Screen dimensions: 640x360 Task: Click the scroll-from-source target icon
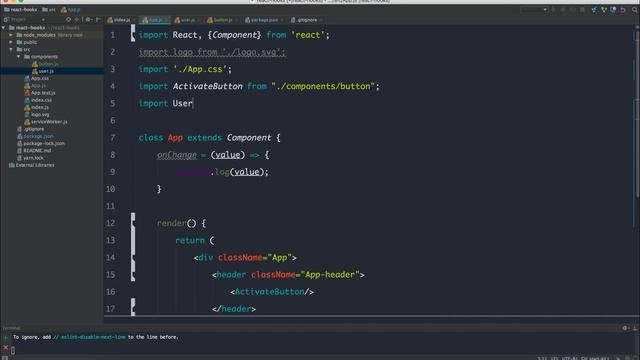click(69, 19)
